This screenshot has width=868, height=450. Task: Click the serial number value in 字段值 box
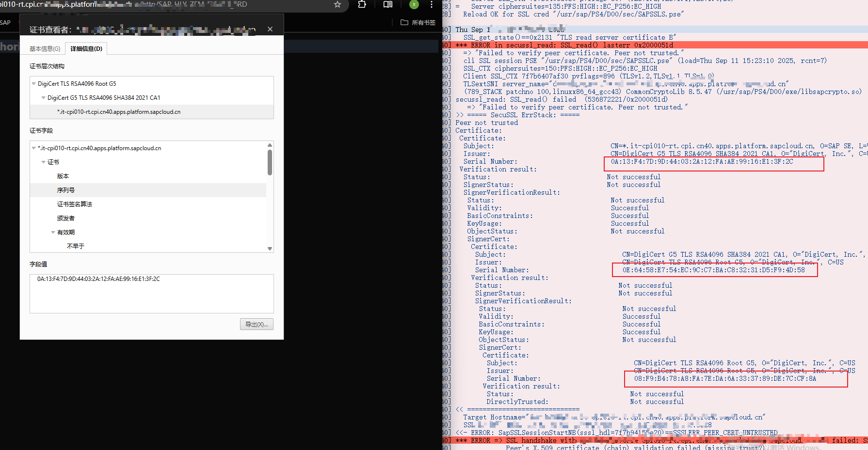coord(98,279)
